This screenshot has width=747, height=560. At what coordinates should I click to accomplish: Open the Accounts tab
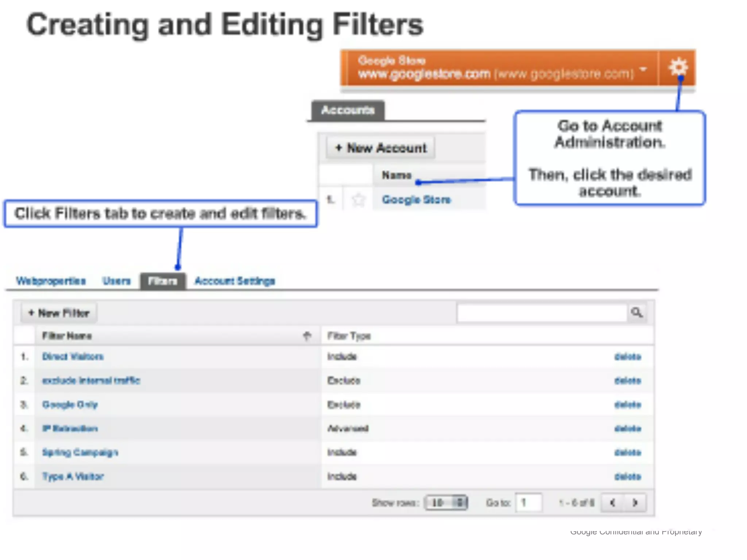point(348,110)
